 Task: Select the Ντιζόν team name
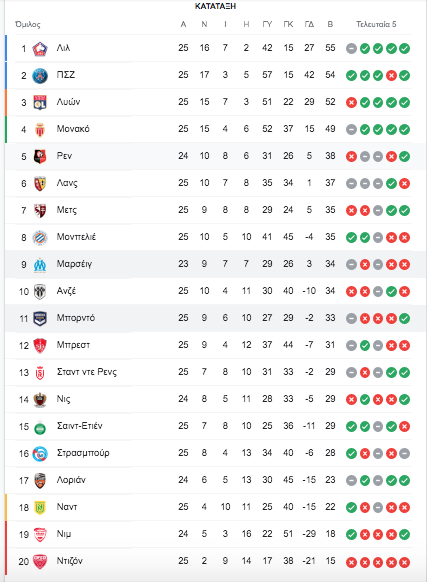pyautogui.click(x=69, y=561)
